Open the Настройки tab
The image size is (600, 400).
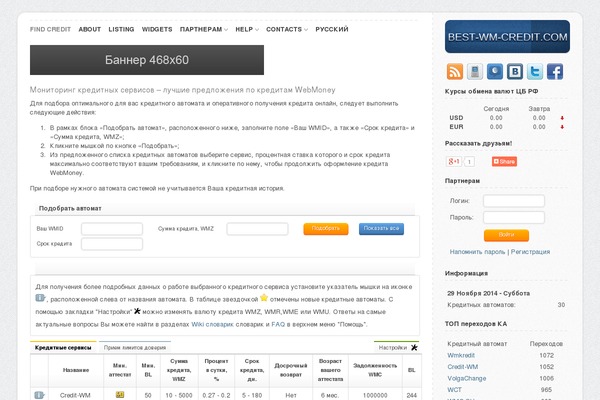pyautogui.click(x=396, y=347)
